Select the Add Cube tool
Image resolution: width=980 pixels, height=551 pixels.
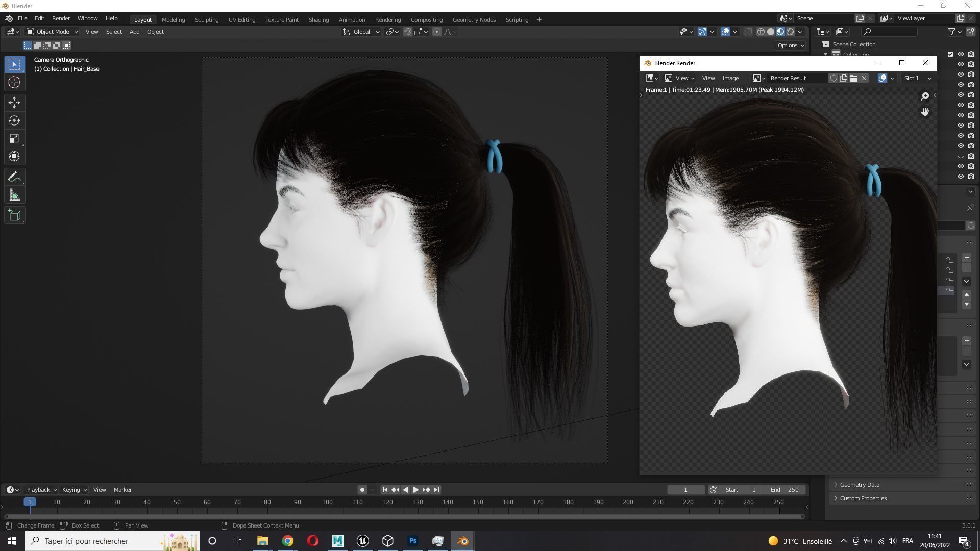[x=14, y=215]
